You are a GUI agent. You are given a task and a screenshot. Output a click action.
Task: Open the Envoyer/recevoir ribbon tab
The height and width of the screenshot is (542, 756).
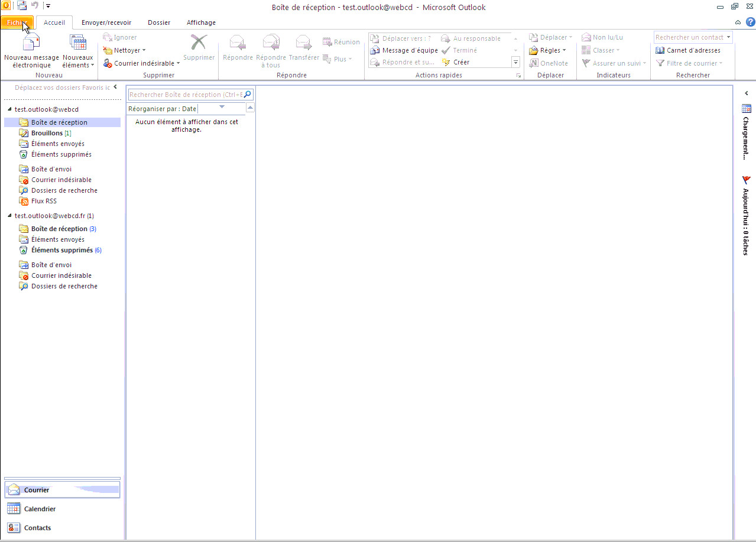(106, 22)
